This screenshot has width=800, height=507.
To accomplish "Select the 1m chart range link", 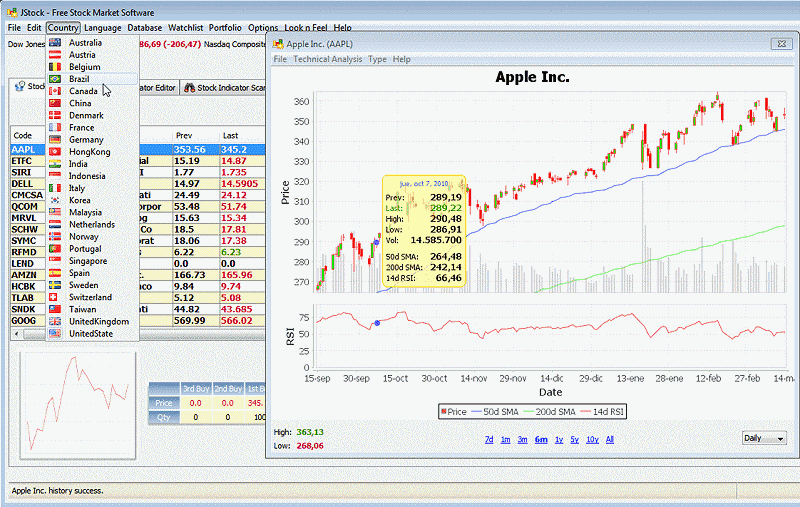I will click(x=505, y=439).
